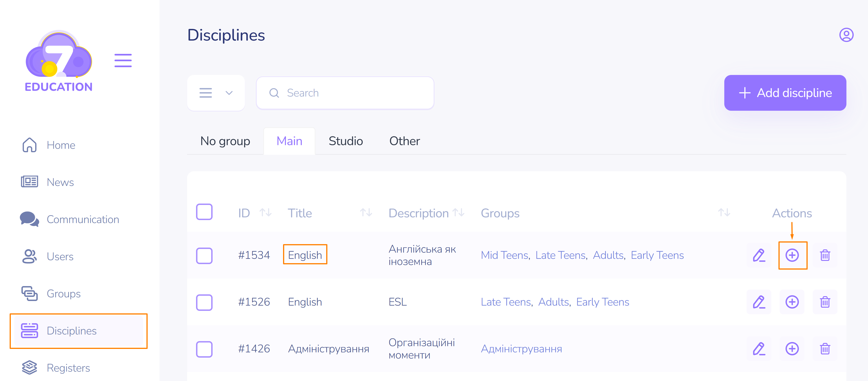Expand the list view dropdown beside Search
The image size is (868, 381).
click(216, 93)
